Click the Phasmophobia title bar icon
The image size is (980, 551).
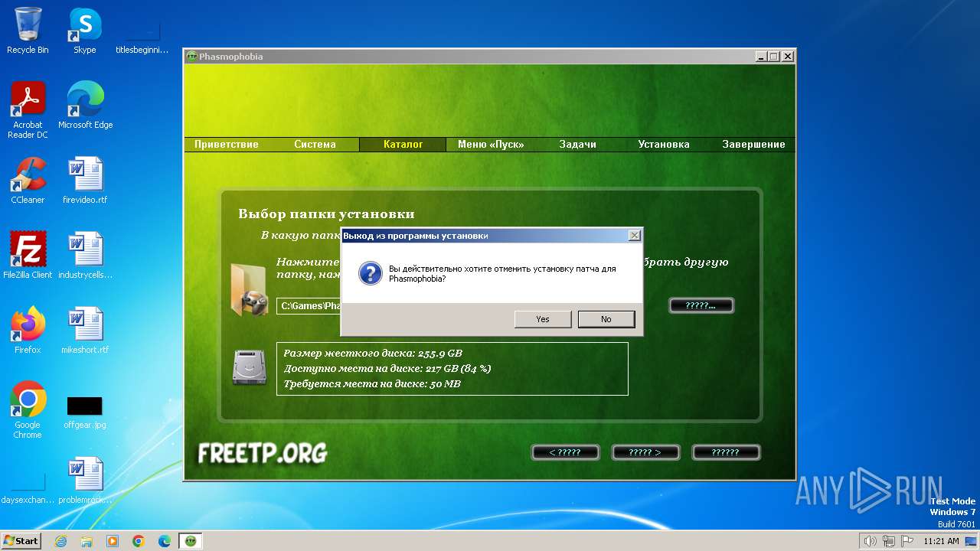tap(192, 57)
